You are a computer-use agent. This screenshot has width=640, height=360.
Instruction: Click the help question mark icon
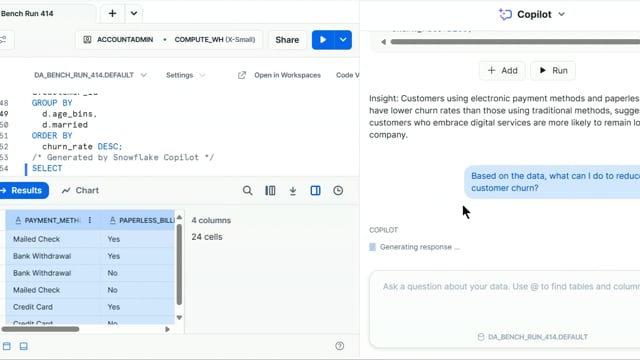[x=340, y=346]
